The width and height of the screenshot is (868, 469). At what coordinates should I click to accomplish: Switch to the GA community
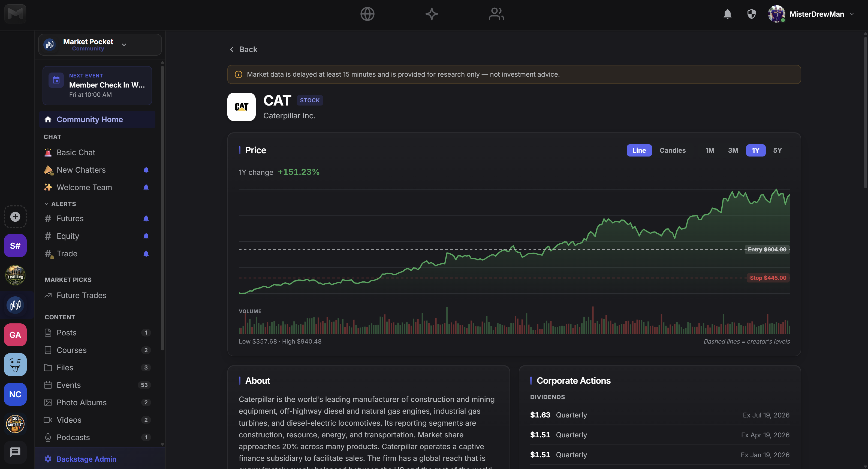(x=15, y=335)
